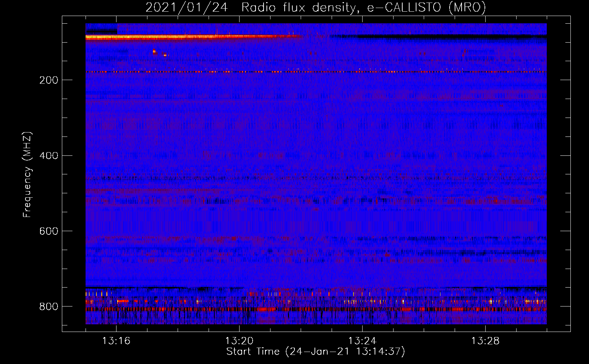Click the 400 frequency tick label
Image resolution: width=589 pixels, height=364 pixels.
pos(49,156)
